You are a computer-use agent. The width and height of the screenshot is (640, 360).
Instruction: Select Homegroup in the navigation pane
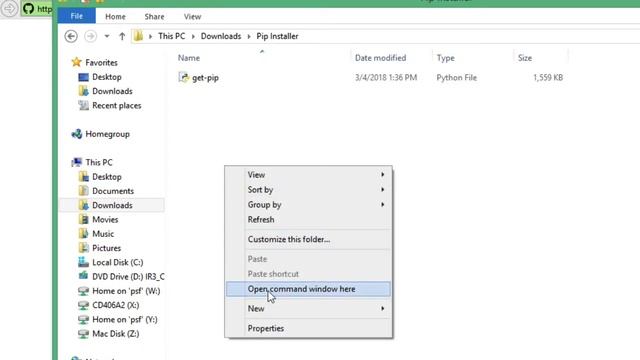107,134
